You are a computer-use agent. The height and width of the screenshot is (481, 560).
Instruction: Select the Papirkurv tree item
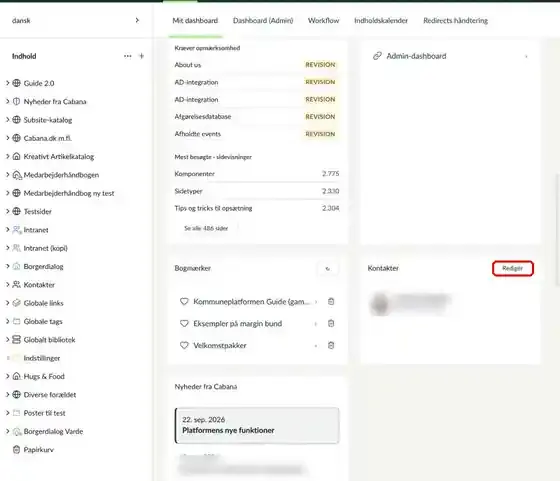(39, 450)
